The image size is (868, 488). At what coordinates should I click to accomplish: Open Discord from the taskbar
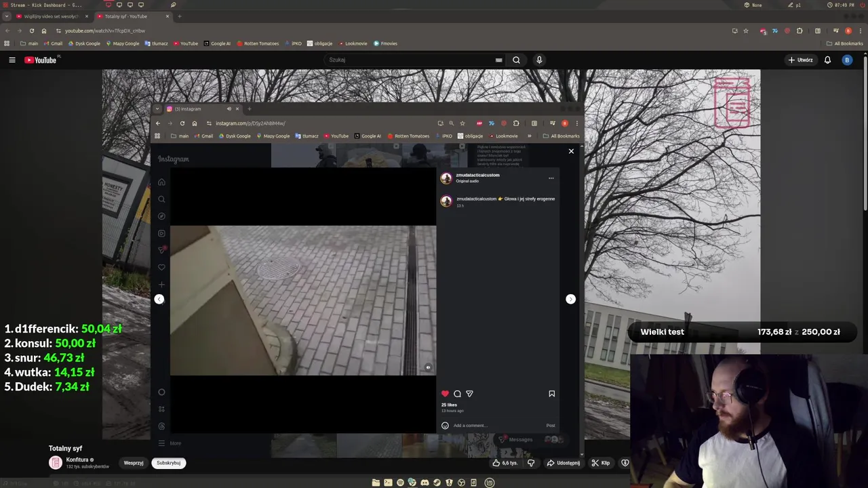coord(425,483)
